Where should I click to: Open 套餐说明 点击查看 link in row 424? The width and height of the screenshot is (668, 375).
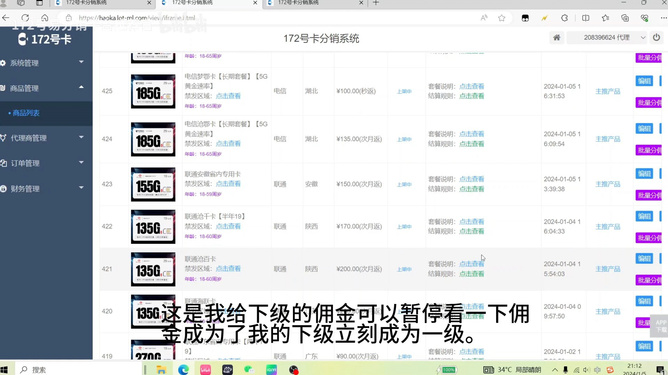[472, 134]
